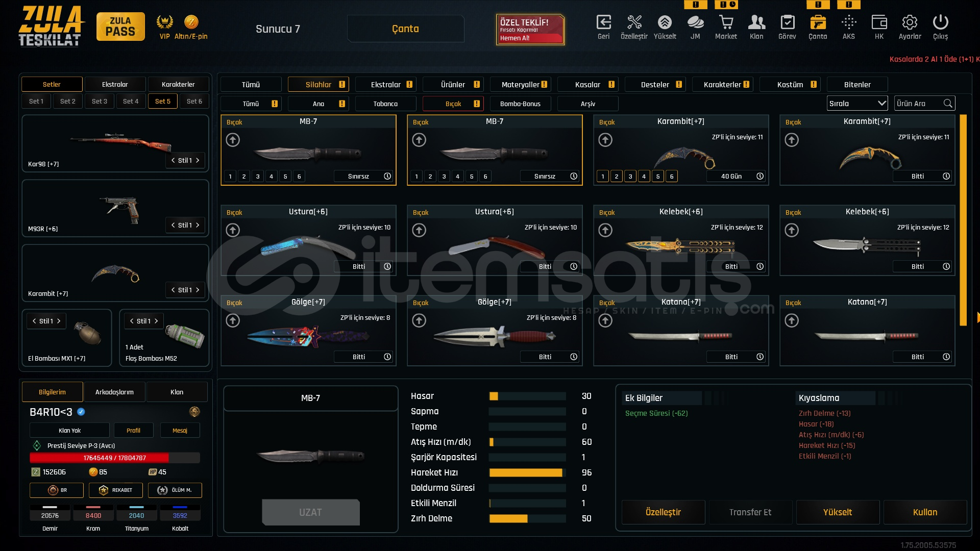The image size is (980, 551).
Task: Click the Zırh Delme stat bar
Action: tap(527, 518)
